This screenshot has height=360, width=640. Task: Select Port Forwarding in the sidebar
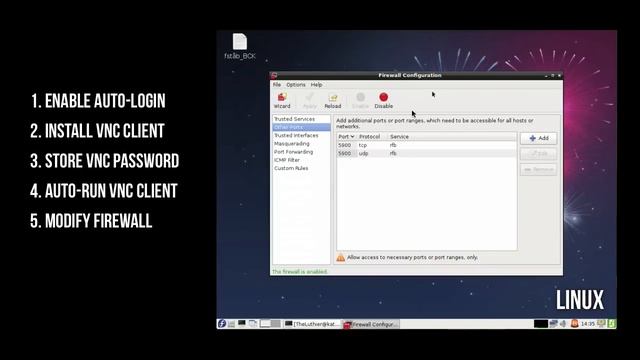tap(301, 152)
